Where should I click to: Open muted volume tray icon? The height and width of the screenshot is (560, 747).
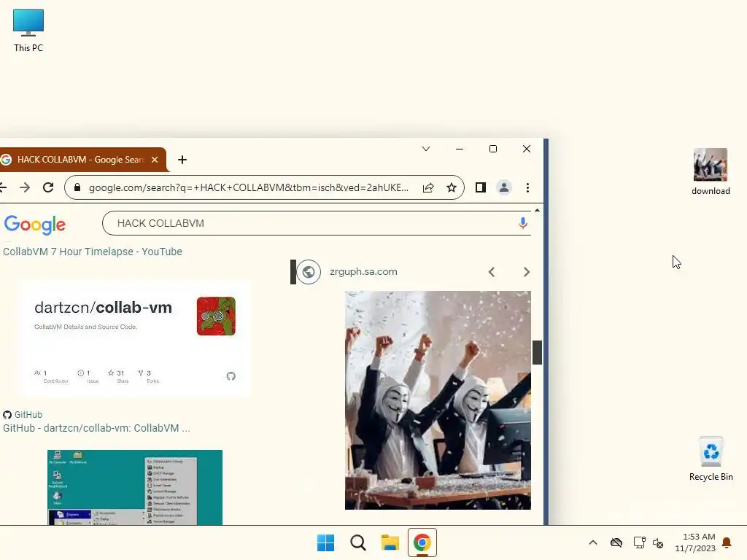click(x=658, y=542)
